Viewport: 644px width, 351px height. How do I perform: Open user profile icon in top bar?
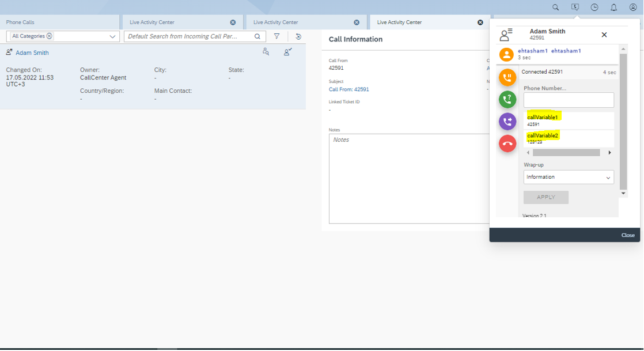pos(633,7)
